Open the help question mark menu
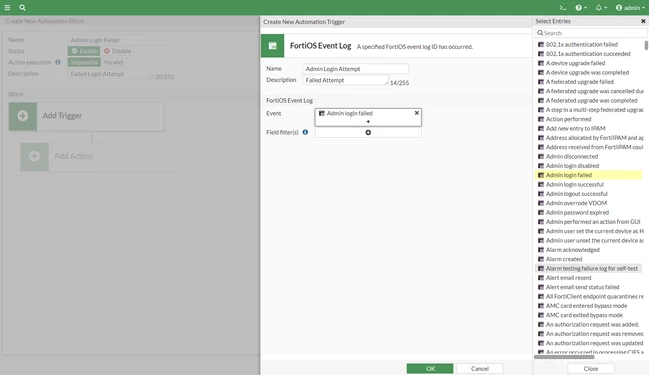 [x=581, y=7]
